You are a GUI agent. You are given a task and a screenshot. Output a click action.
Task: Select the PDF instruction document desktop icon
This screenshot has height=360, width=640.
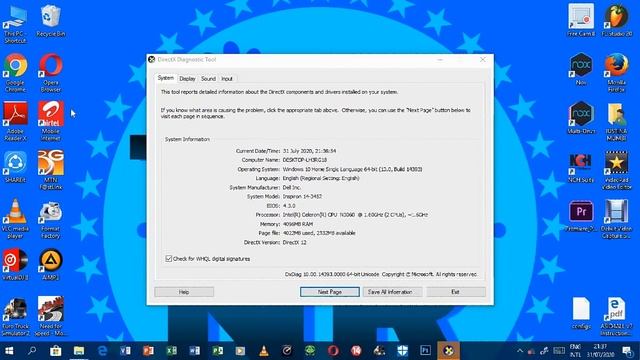(617, 317)
